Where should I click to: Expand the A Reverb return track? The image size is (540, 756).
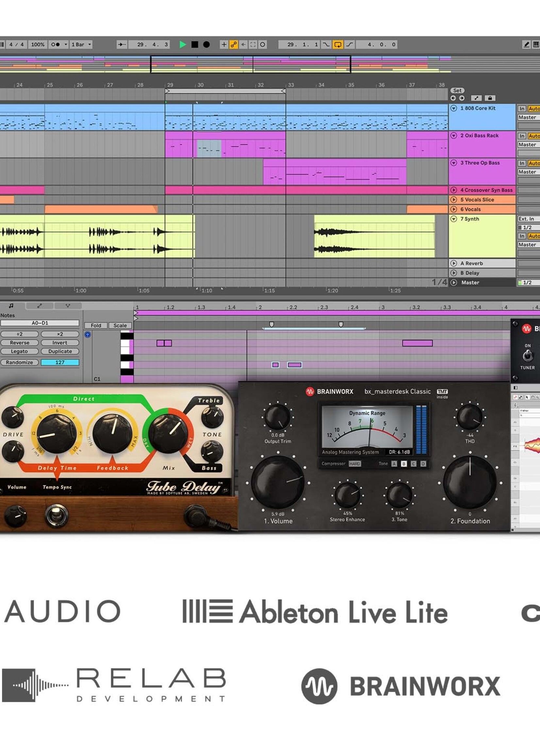(454, 263)
